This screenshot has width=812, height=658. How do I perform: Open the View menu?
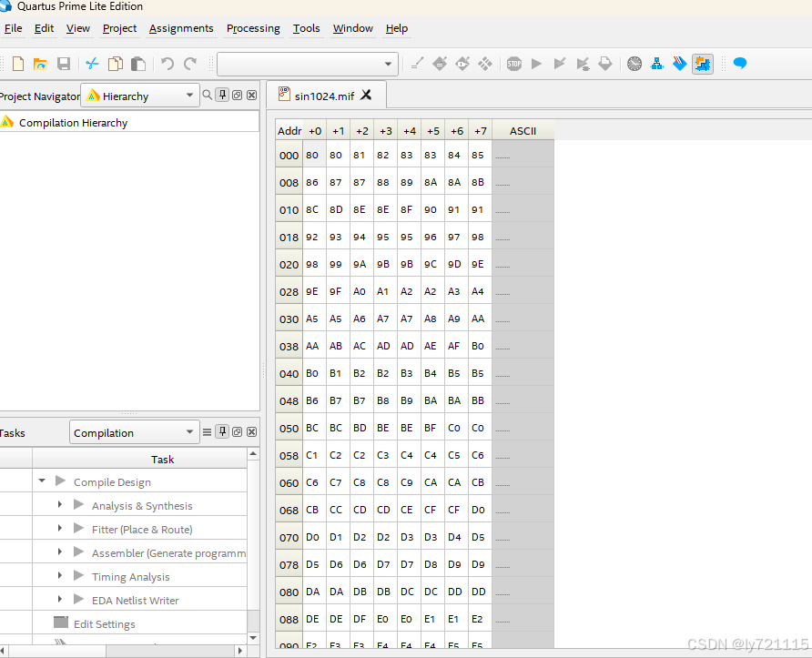[x=78, y=28]
